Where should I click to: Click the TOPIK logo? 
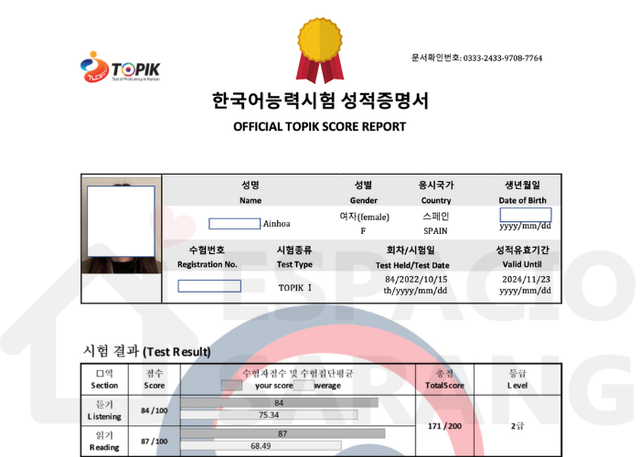[120, 67]
